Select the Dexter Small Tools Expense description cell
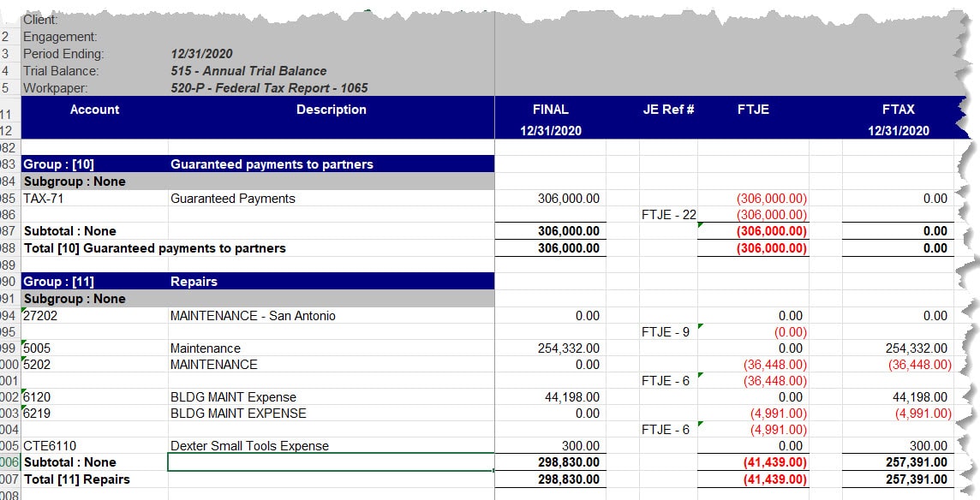This screenshot has width=980, height=500. (x=248, y=446)
